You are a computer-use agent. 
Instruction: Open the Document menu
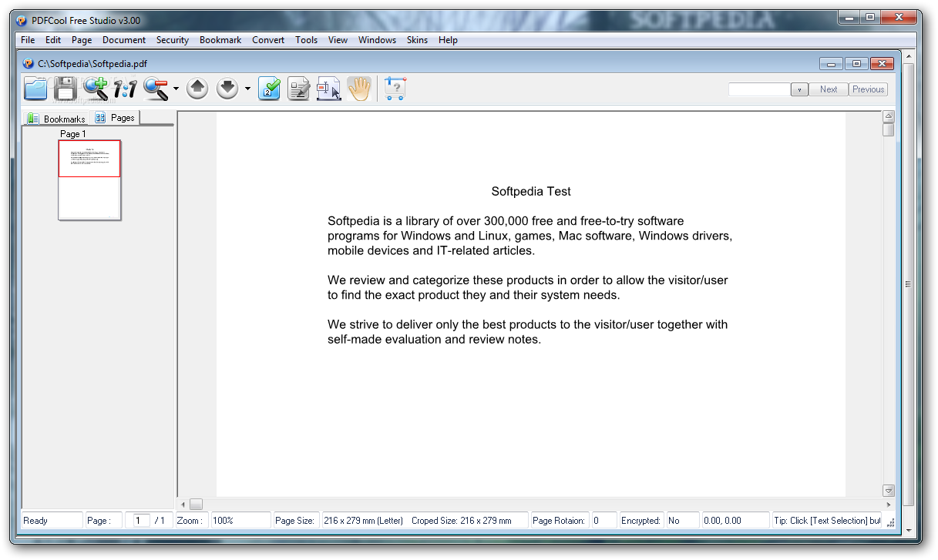click(124, 40)
